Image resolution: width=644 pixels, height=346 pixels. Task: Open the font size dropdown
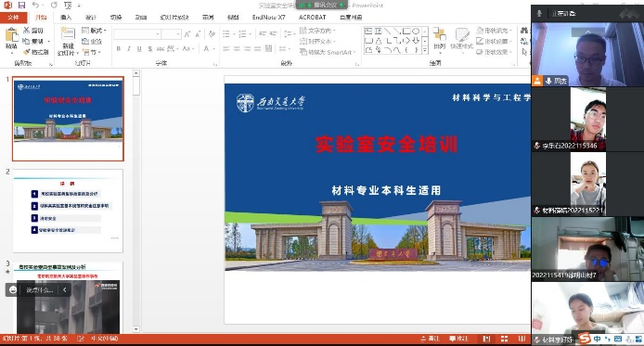pyautogui.click(x=171, y=34)
